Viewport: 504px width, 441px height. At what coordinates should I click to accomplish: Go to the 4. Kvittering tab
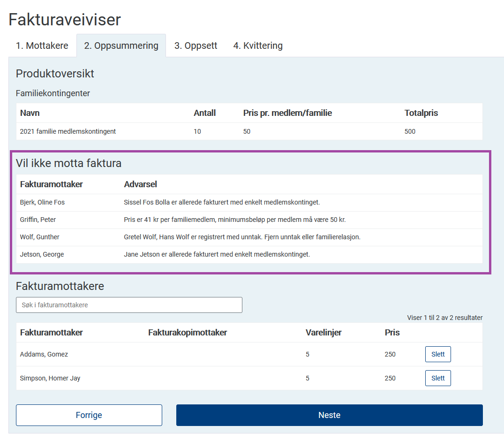point(258,46)
